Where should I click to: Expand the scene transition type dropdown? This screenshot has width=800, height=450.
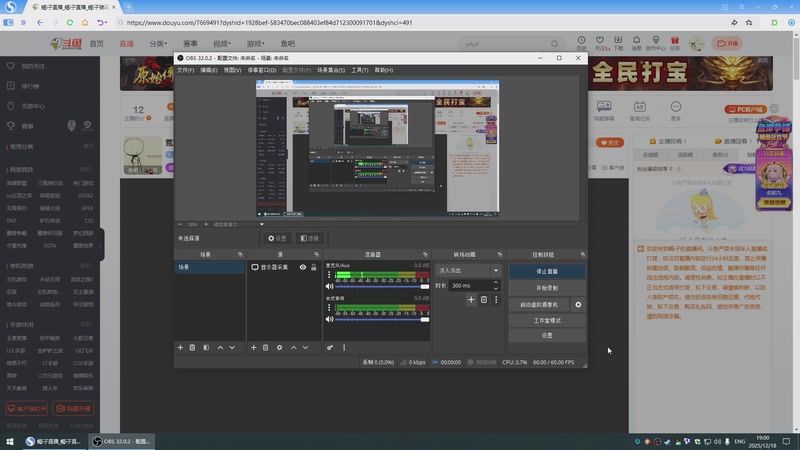[495, 270]
